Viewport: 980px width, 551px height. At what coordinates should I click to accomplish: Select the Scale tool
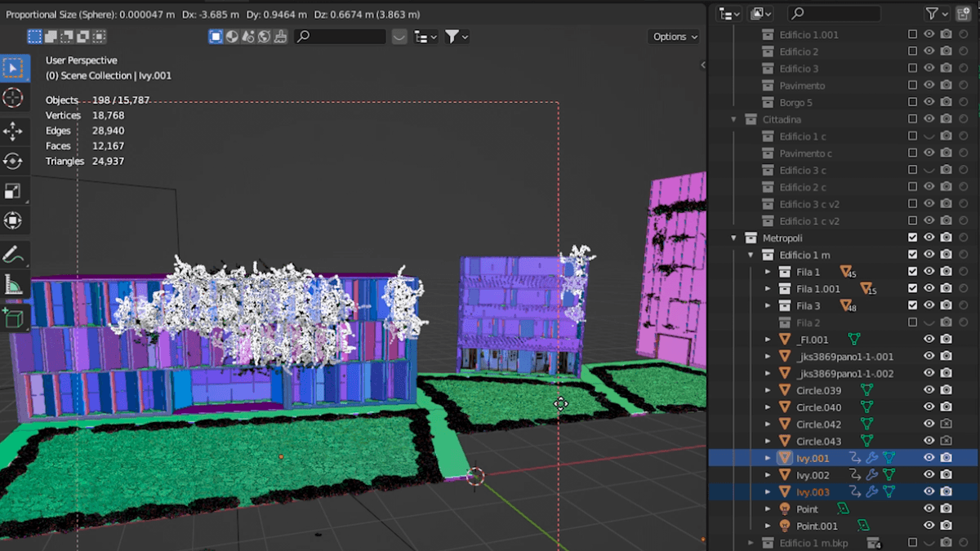coord(12,189)
